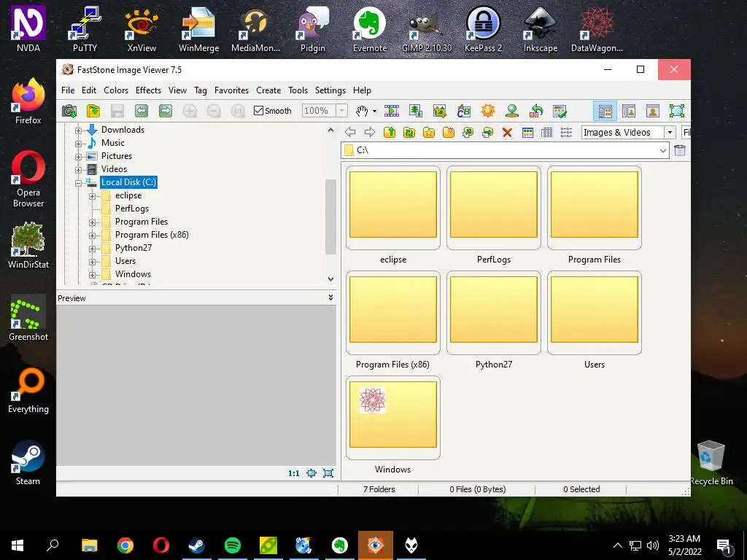Click the 1:1 actual size button
Image resolution: width=747 pixels, height=560 pixels.
294,472
